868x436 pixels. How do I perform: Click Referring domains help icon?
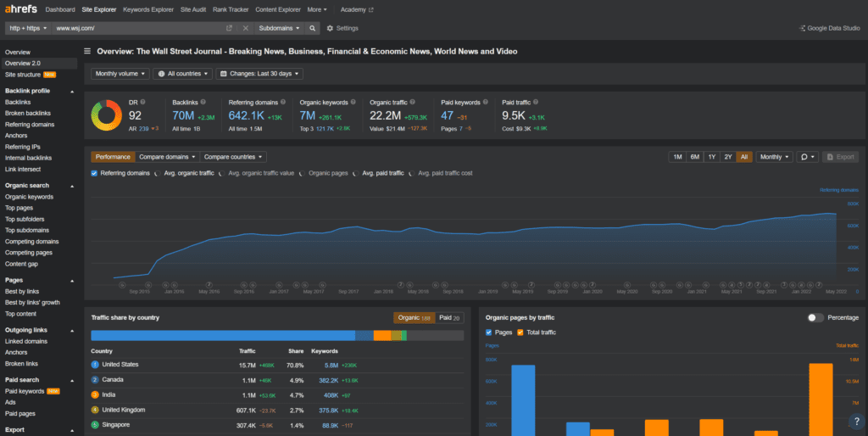pyautogui.click(x=283, y=102)
